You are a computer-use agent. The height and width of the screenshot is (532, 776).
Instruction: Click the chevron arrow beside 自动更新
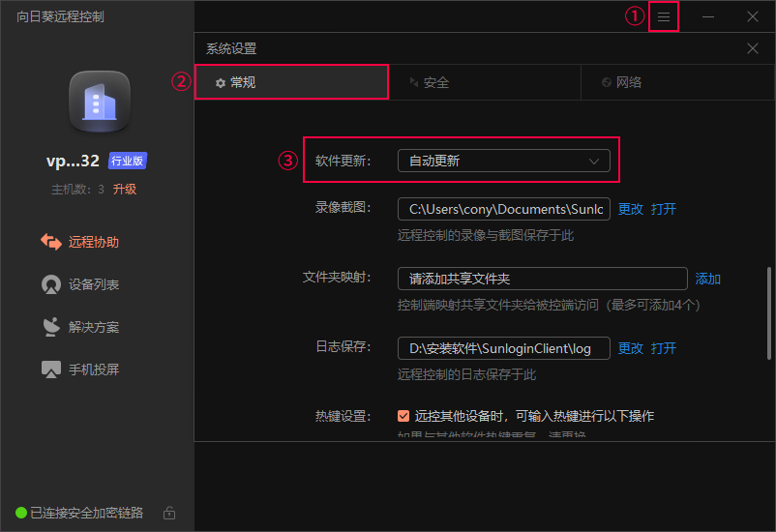[x=594, y=162]
